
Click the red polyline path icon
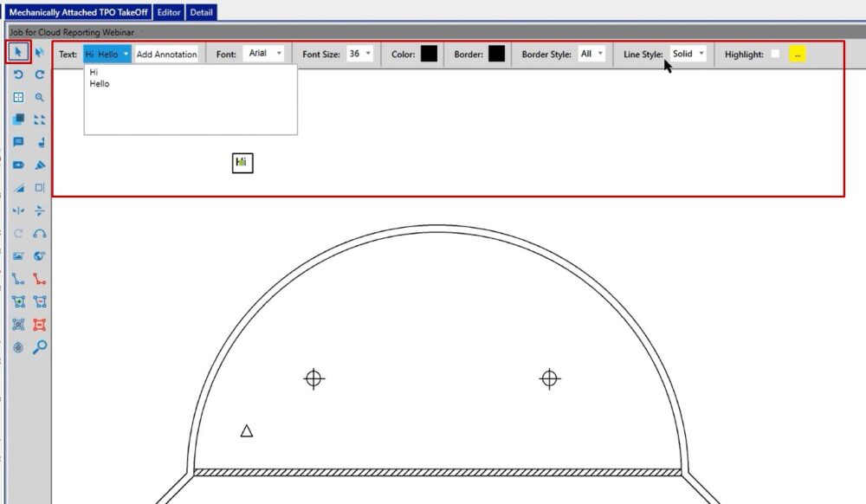click(40, 280)
